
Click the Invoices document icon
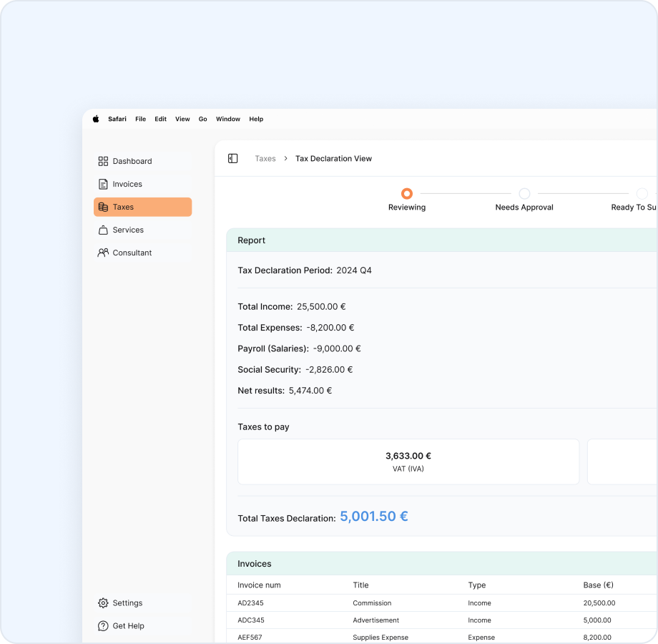[103, 184]
